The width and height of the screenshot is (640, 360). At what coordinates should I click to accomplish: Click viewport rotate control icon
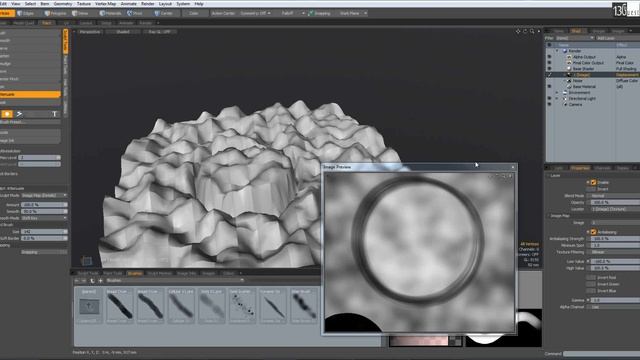click(525, 31)
